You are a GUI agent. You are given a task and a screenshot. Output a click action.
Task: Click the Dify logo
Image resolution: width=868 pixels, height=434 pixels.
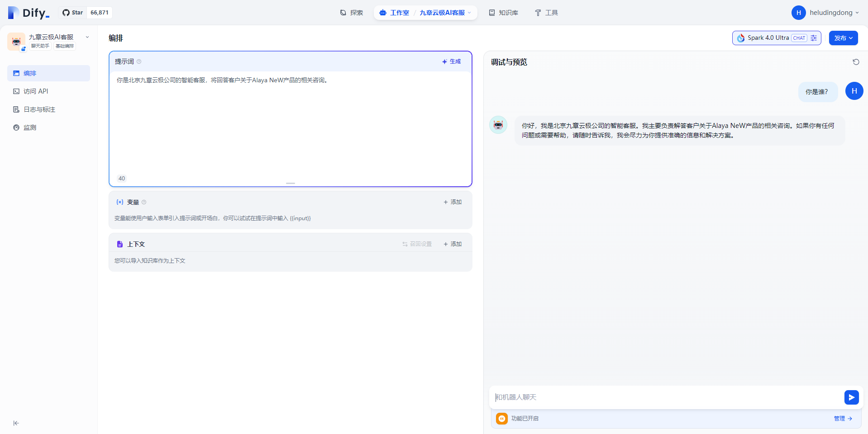pyautogui.click(x=29, y=13)
